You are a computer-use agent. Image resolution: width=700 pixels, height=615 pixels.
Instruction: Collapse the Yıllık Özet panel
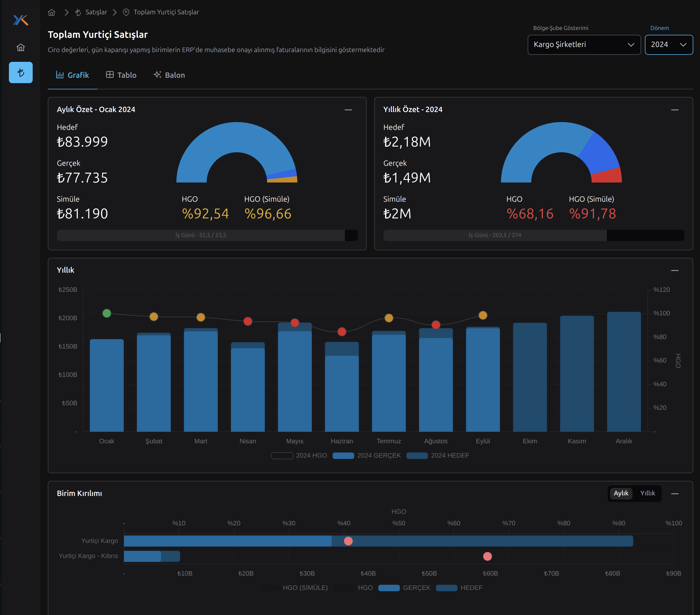pyautogui.click(x=674, y=110)
